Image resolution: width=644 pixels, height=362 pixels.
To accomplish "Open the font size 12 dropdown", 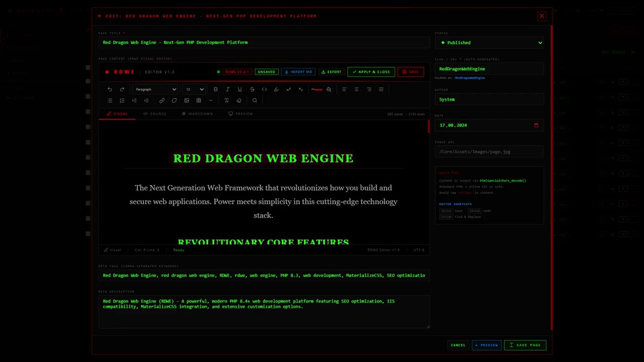I will tap(194, 89).
